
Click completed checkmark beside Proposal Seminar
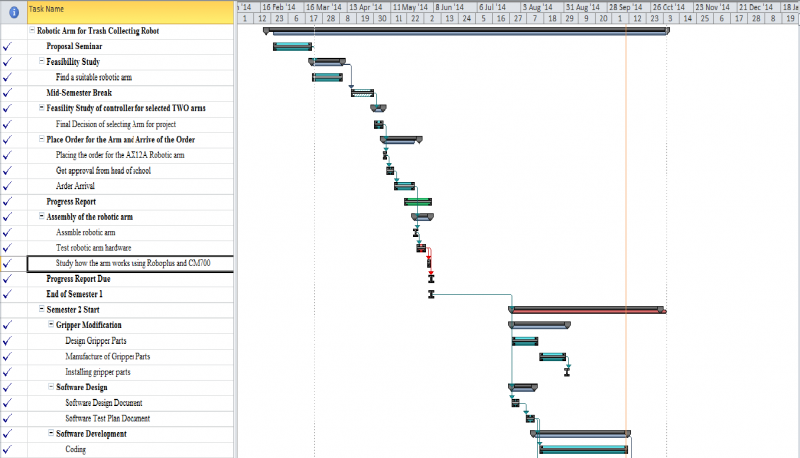pos(8,46)
